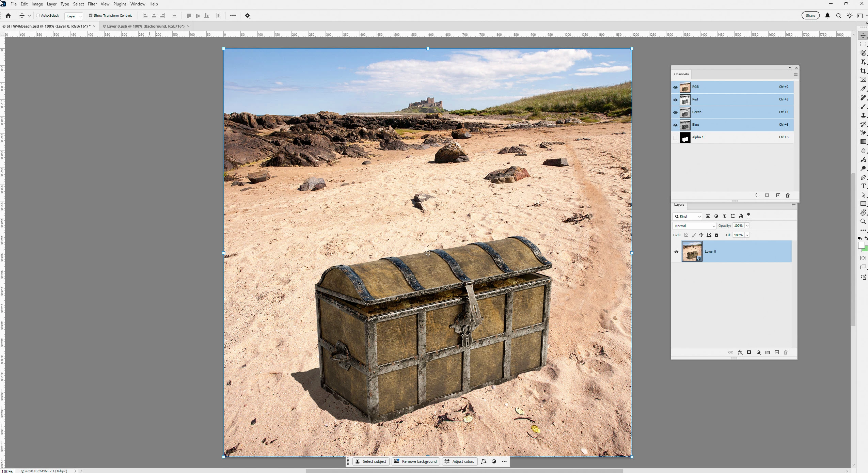Open the Normal blend mode dropdown
Screen dimensions: 868x473
(x=694, y=226)
